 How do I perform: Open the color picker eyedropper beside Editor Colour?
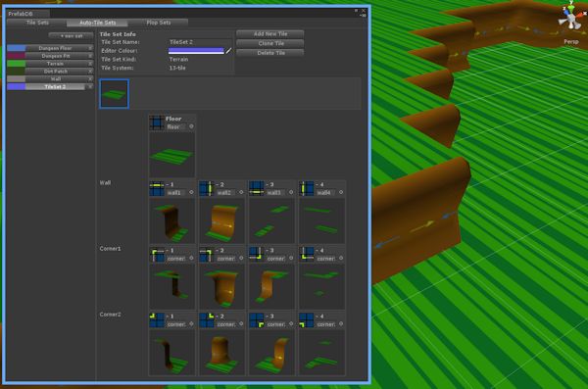(228, 51)
